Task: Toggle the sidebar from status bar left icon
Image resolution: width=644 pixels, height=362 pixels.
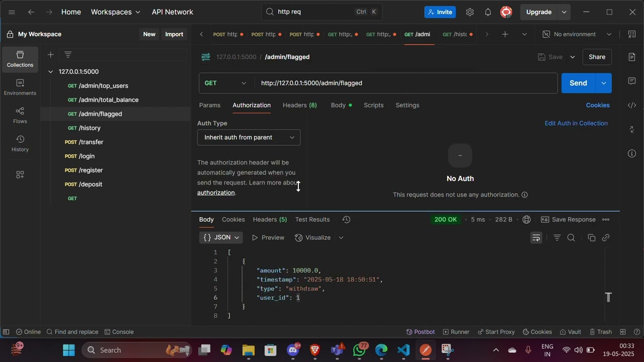Action: point(6,332)
